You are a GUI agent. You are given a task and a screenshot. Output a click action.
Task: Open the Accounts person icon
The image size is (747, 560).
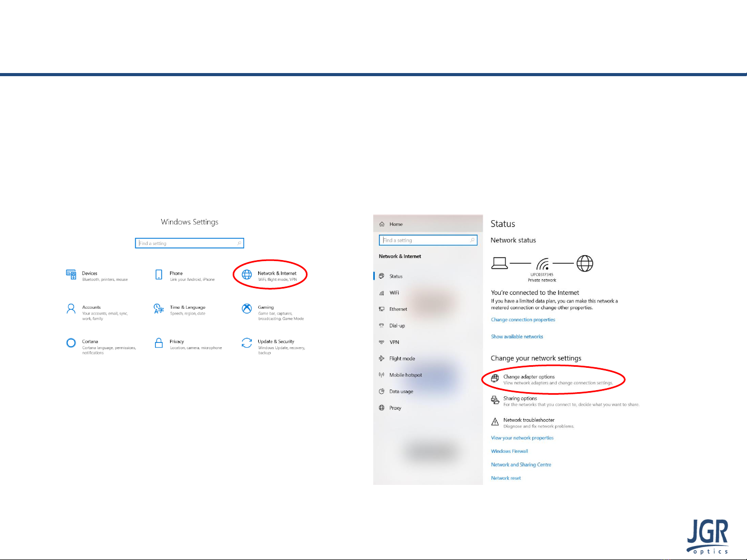click(71, 309)
